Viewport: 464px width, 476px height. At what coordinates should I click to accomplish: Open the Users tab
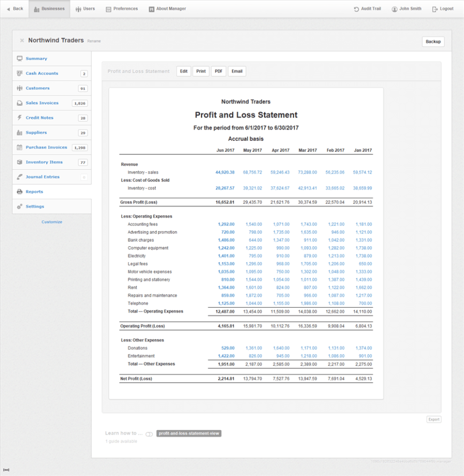(x=85, y=8)
